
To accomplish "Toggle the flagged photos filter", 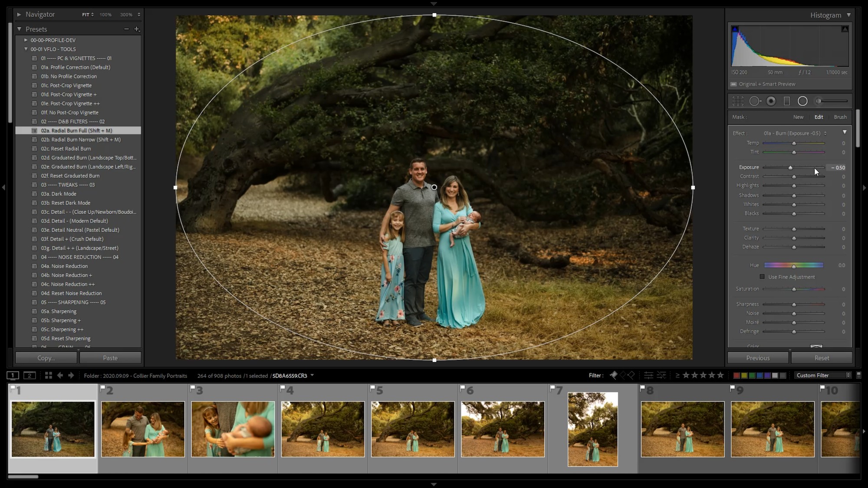I will pos(614,375).
